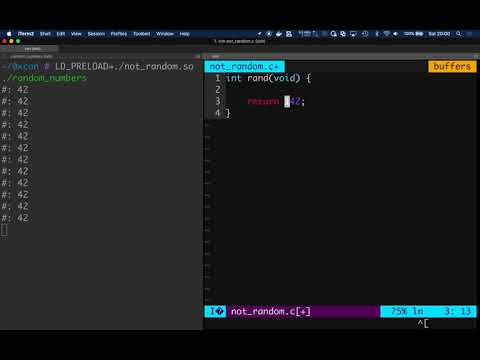Close the iTerm2 window with red button

pyautogui.click(x=5, y=41)
